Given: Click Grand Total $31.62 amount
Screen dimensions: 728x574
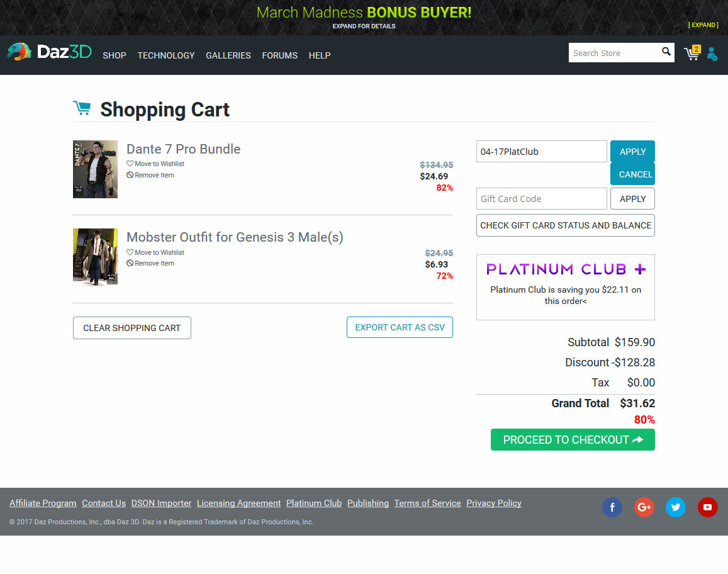Looking at the screenshot, I should [x=637, y=403].
